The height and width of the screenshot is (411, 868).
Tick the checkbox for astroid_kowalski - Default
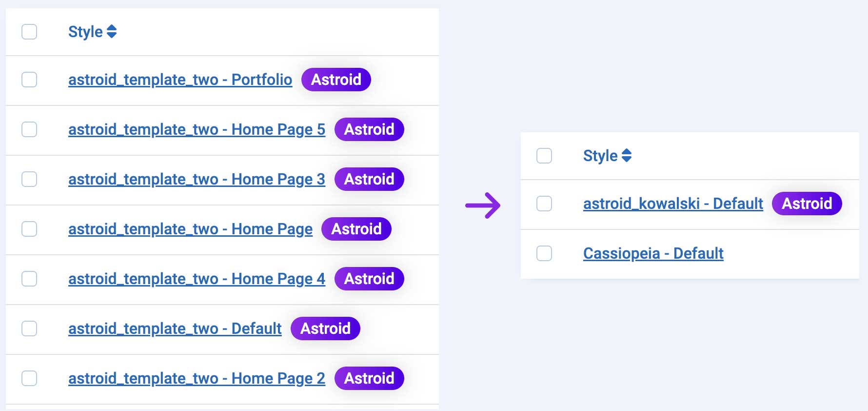544,204
